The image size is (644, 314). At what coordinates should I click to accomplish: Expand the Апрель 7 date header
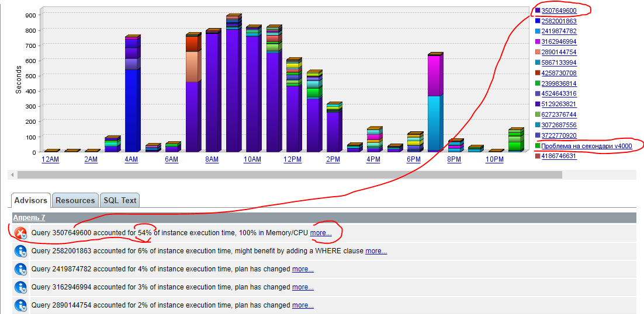point(29,218)
